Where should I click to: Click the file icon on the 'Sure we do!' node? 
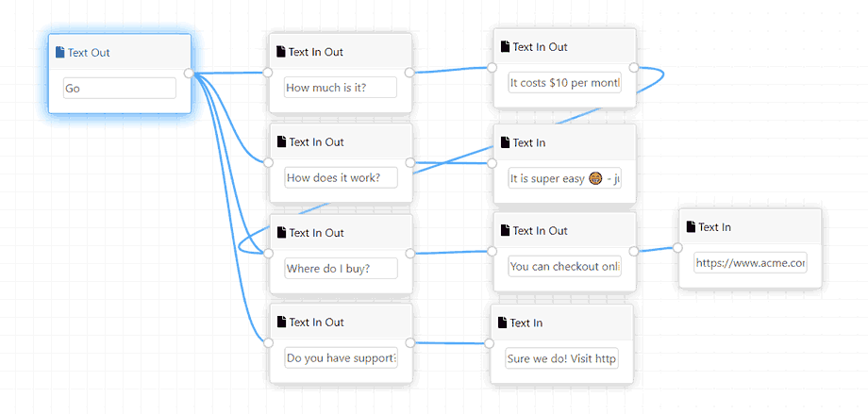(503, 323)
